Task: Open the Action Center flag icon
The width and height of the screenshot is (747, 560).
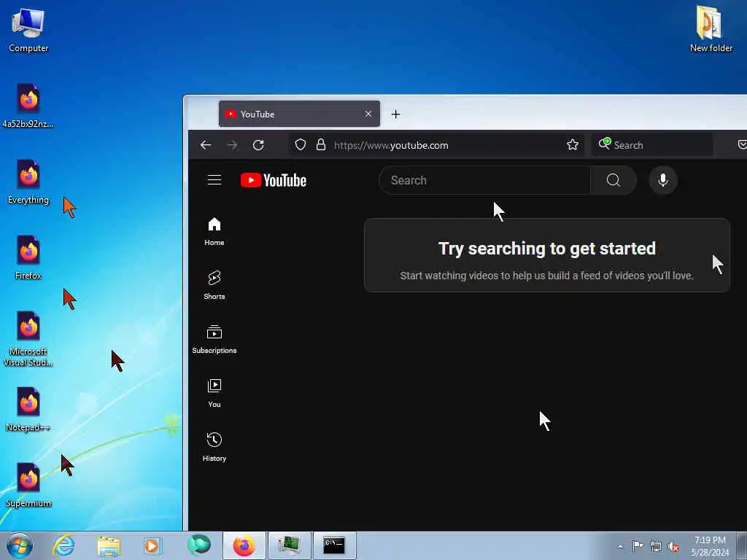Action: tap(638, 546)
